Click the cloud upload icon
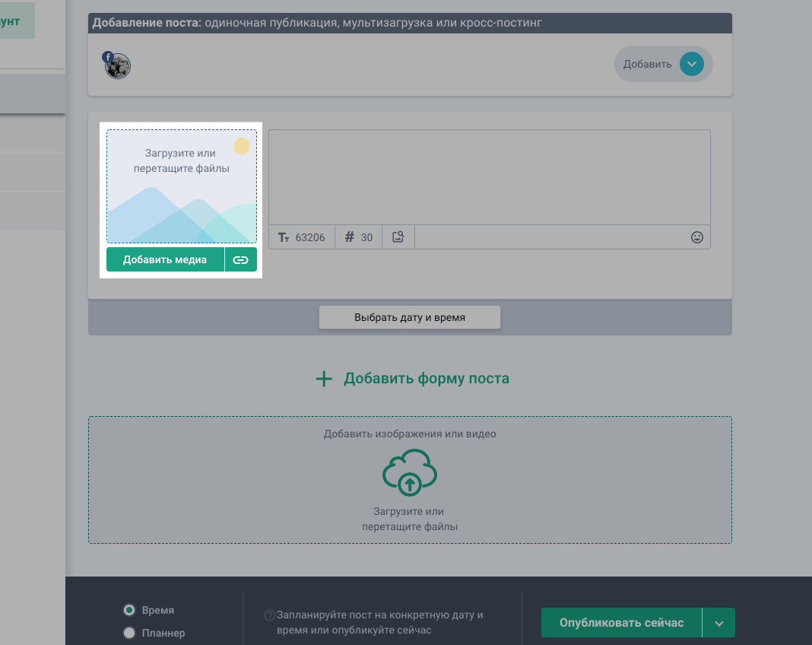 (409, 473)
